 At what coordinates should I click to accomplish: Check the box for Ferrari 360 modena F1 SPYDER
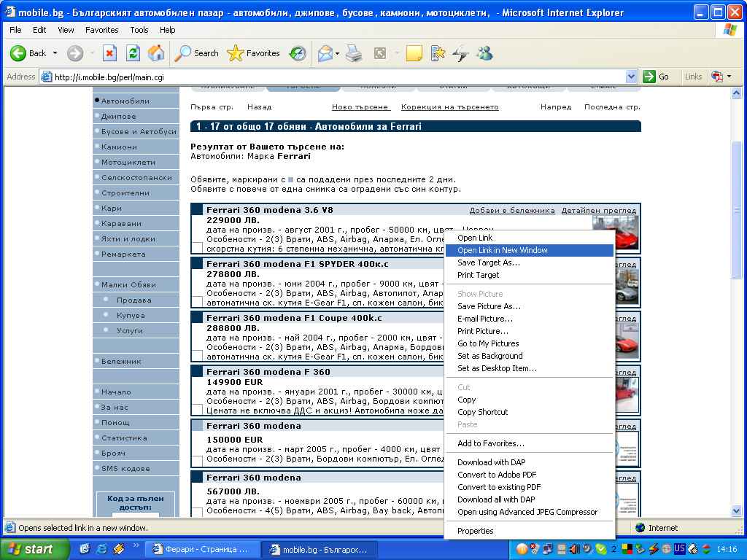(x=197, y=301)
